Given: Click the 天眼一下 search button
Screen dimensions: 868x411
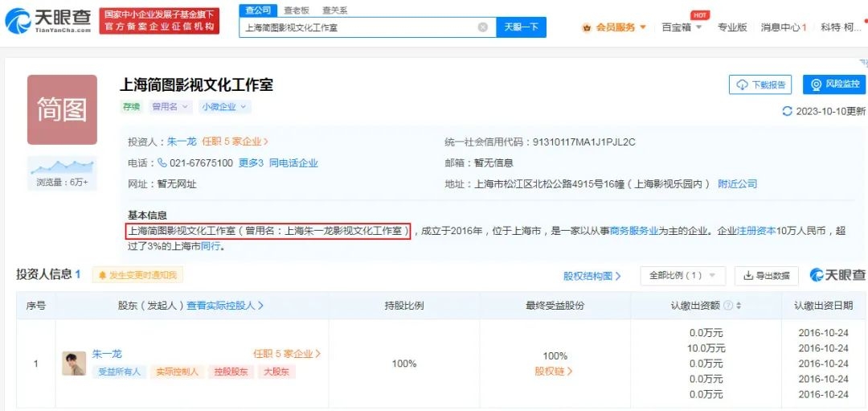Looking at the screenshot, I should (x=521, y=27).
